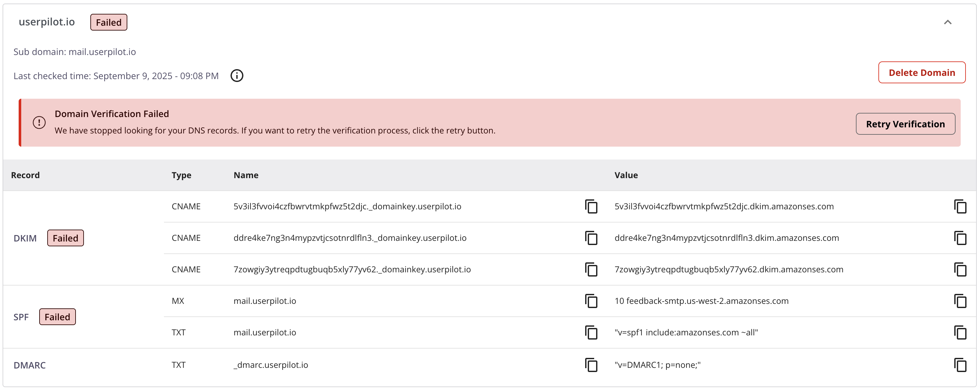The width and height of the screenshot is (980, 391).
Task: Click the DMARC record label
Action: 29,365
